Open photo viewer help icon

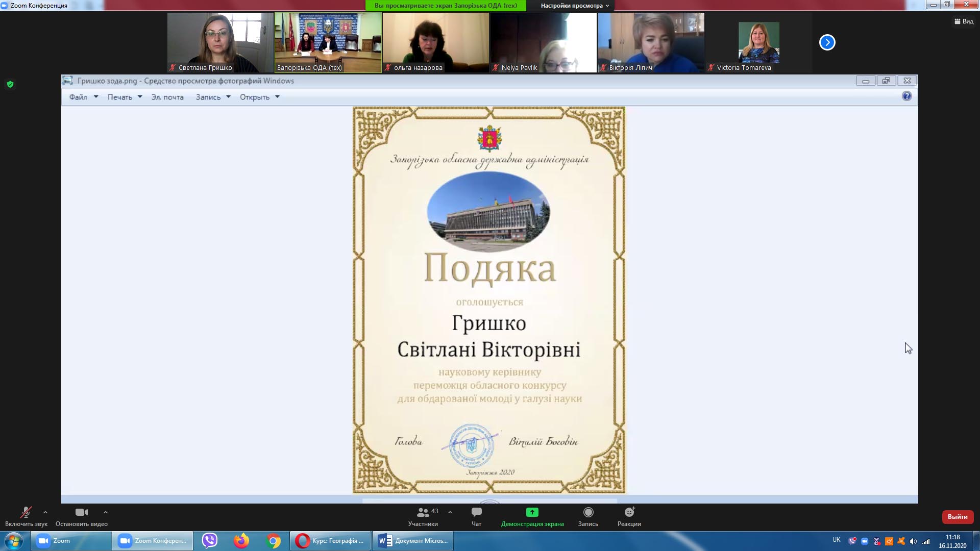pos(906,96)
